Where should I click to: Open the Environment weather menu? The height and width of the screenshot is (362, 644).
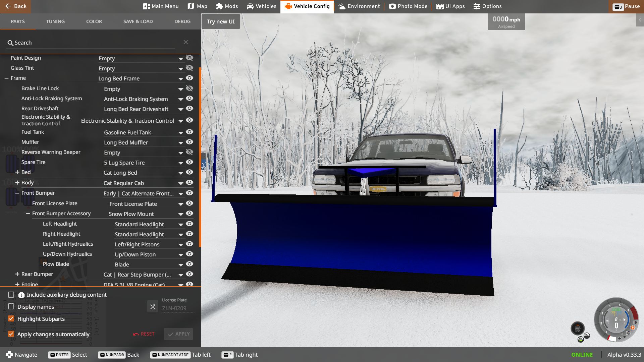tap(359, 6)
